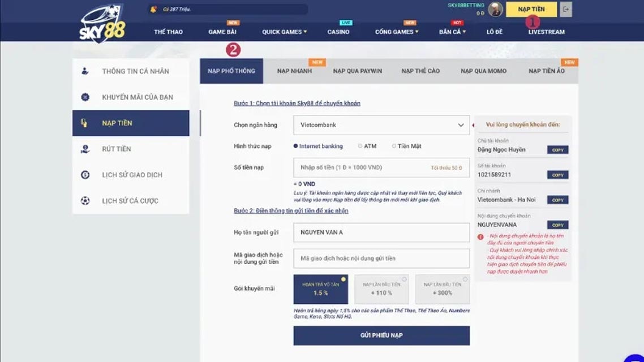This screenshot has width=644, height=362.
Task: Choose the Hoàn trả vô tận 1.5% package
Action: 320,289
